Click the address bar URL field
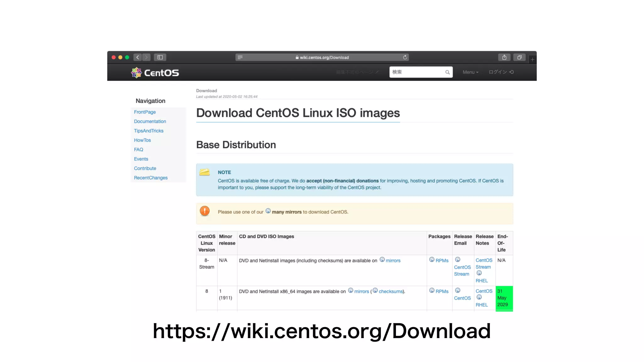This screenshot has width=644, height=362. click(322, 57)
